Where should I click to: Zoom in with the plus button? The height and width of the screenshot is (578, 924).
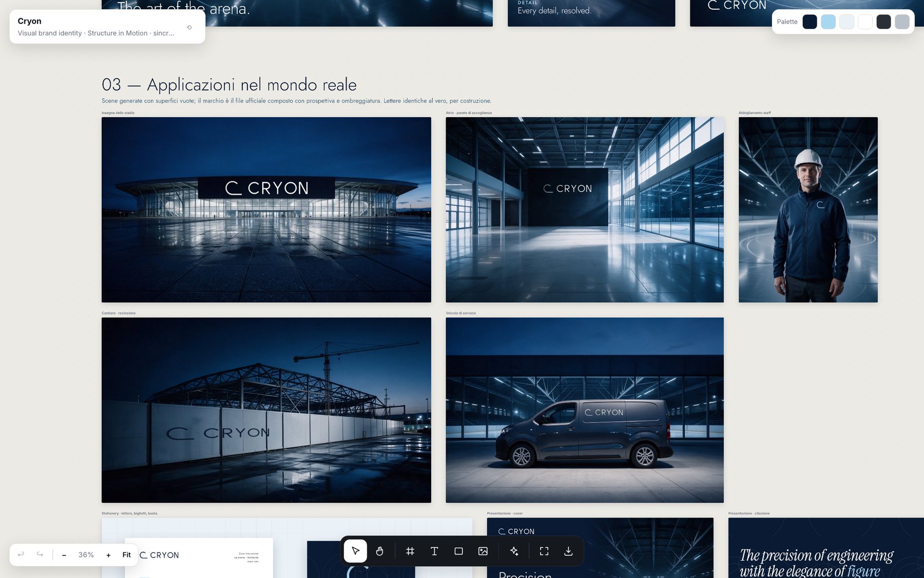click(x=108, y=555)
